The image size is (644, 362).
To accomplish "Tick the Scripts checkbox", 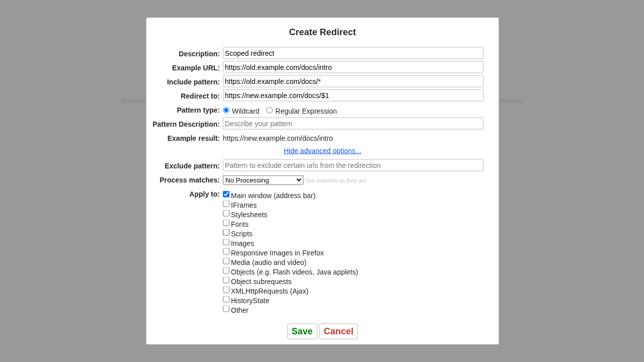I will pyautogui.click(x=226, y=232).
